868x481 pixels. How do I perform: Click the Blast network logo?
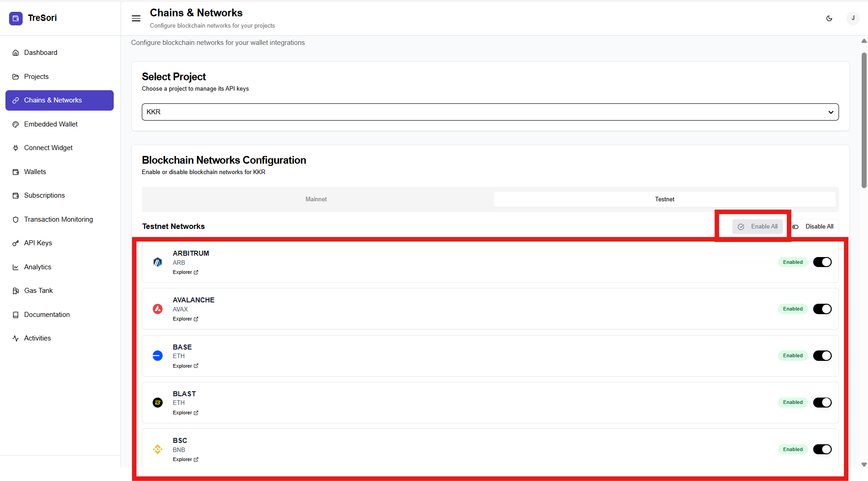tap(158, 403)
